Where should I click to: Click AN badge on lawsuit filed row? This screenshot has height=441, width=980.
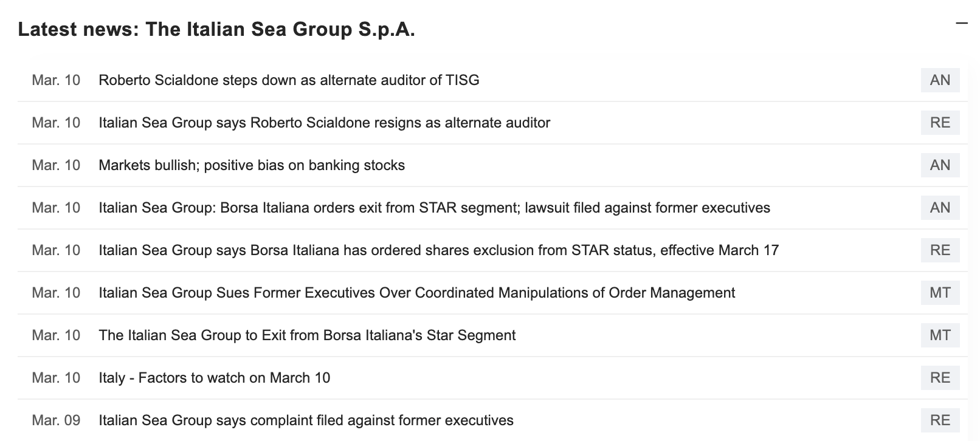[940, 208]
